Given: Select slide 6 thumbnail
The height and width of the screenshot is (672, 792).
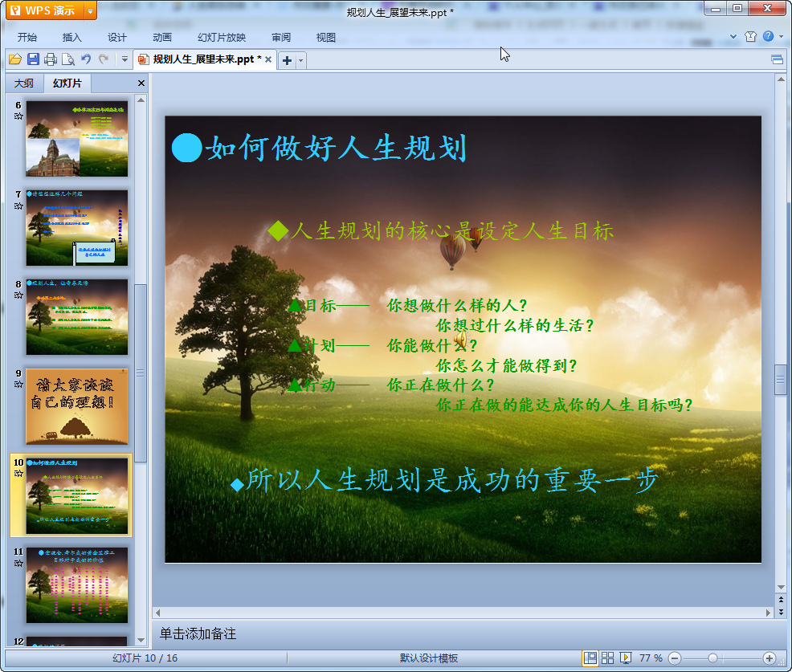Looking at the screenshot, I should tap(77, 138).
